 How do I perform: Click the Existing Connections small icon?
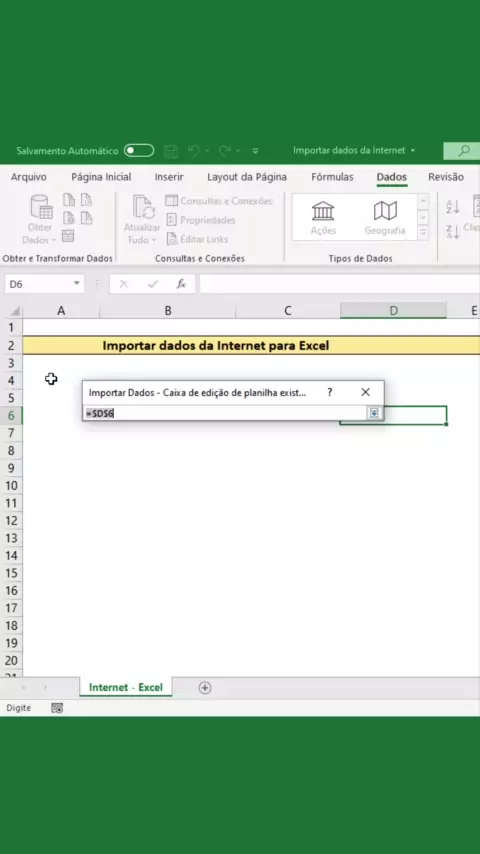87,218
